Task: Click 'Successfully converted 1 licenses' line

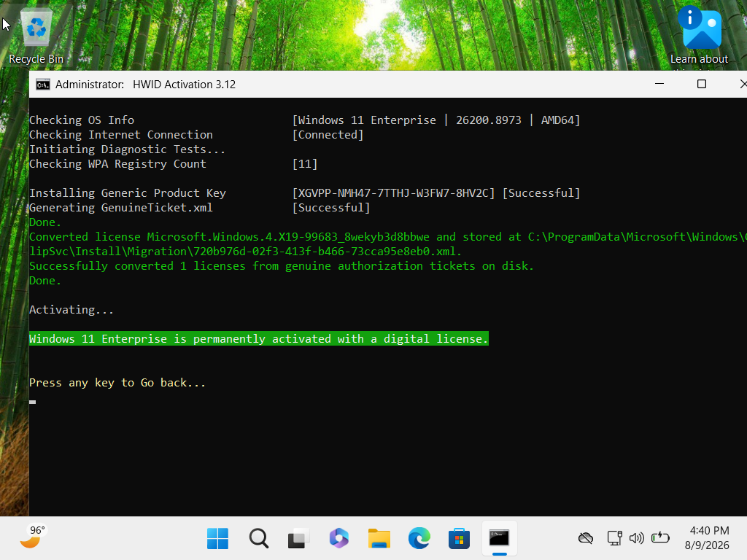Action: (x=282, y=266)
